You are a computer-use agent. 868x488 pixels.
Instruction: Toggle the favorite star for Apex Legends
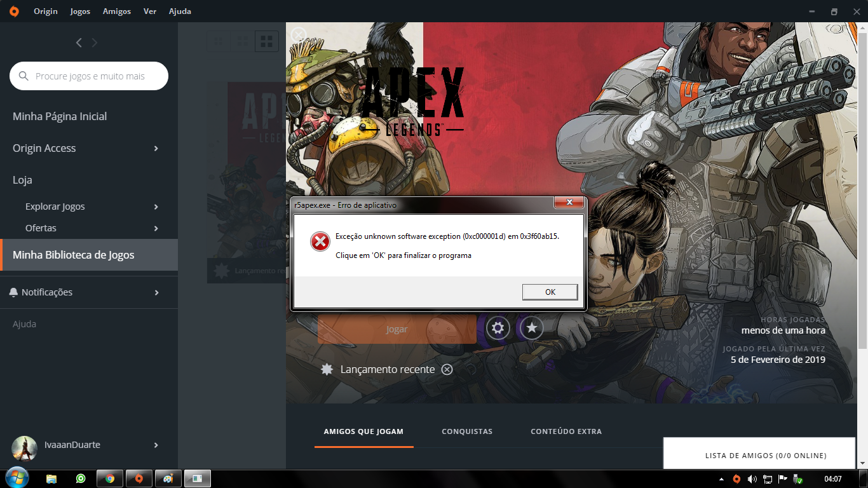tap(532, 328)
